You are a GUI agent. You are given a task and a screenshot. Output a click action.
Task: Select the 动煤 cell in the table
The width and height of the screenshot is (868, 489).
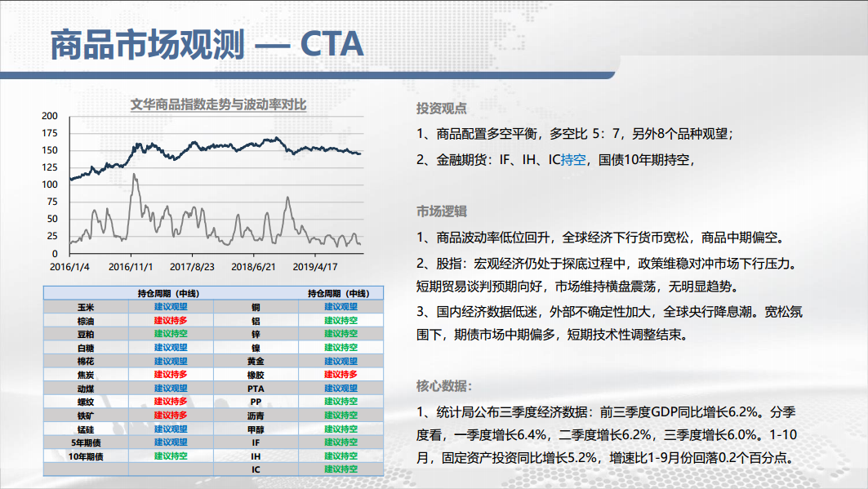click(x=86, y=389)
